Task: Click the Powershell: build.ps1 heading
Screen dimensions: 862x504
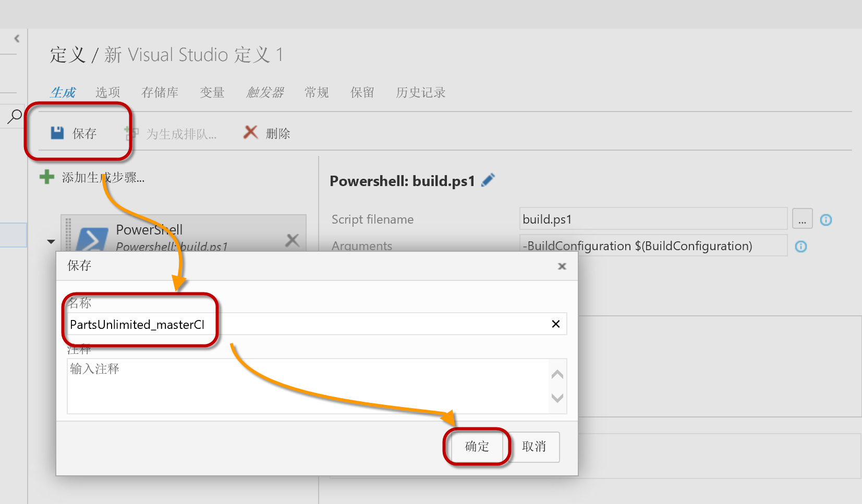Action: [x=403, y=181]
